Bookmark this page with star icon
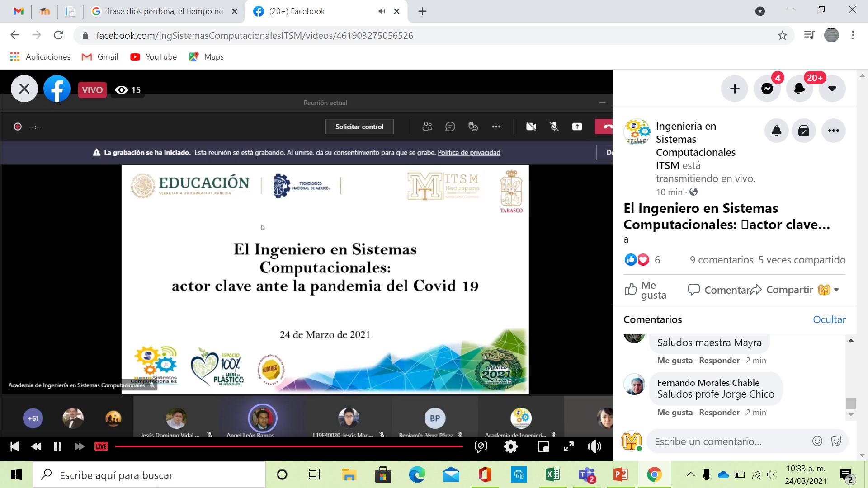This screenshot has width=868, height=488. point(783,35)
